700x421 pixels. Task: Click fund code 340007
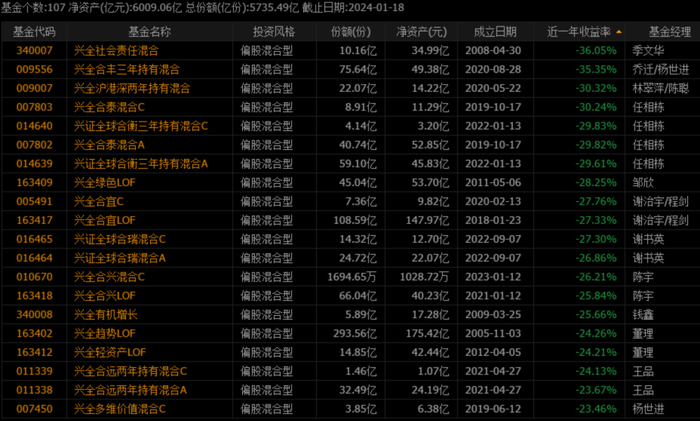pos(34,50)
